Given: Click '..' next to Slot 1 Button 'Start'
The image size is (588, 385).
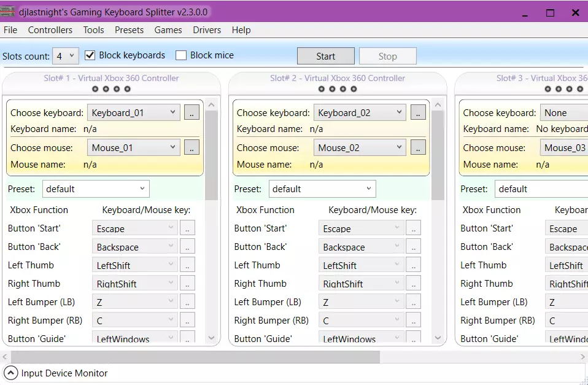Looking at the screenshot, I should 187,228.
